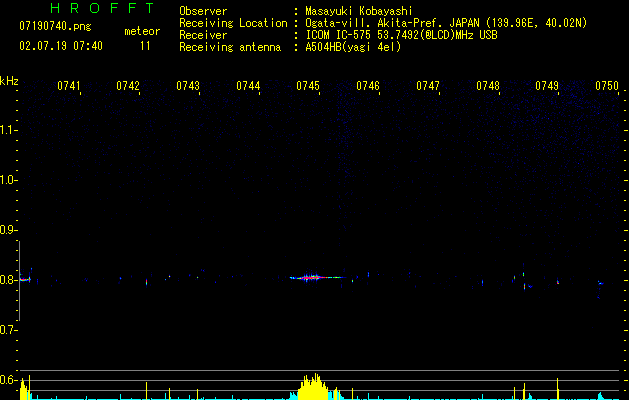Screen dimensions: 629x400
Task: Click the yellow intensity peak below 0745
Action: (x=315, y=386)
